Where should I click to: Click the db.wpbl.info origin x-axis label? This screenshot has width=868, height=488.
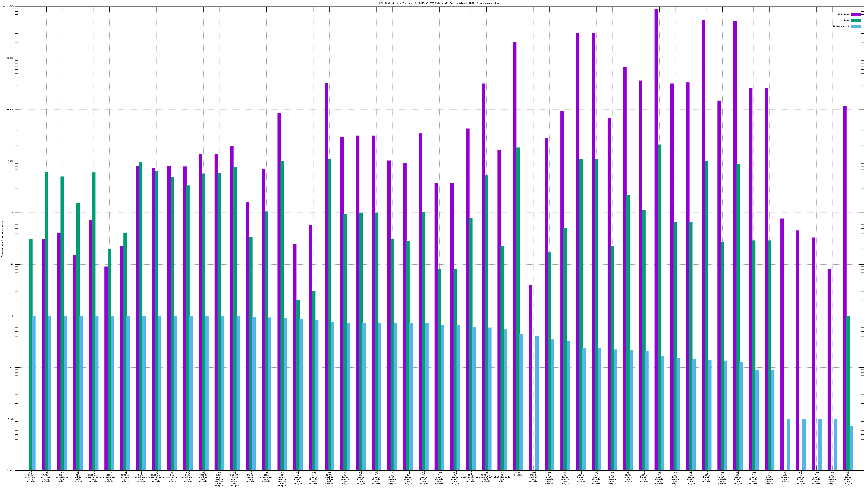tap(78, 477)
